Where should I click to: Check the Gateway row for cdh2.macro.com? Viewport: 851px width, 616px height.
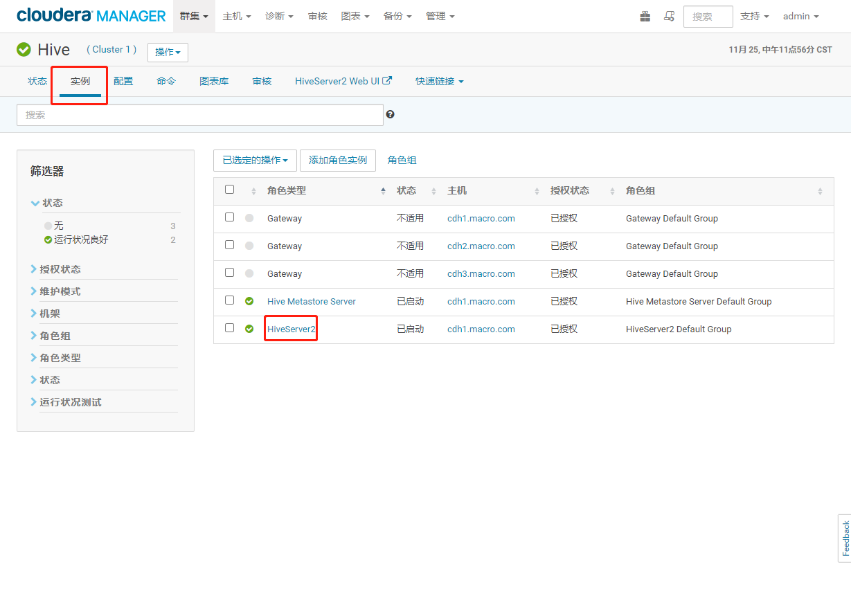[230, 245]
